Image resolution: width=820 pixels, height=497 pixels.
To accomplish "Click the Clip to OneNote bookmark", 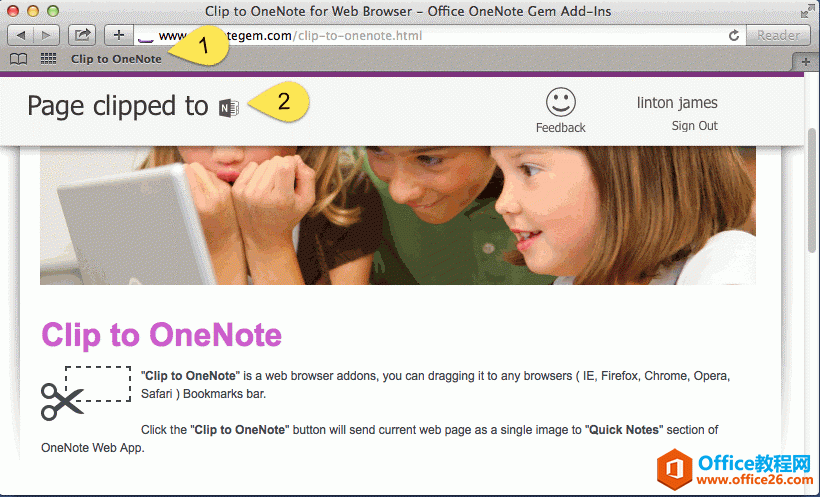I will coord(116,59).
